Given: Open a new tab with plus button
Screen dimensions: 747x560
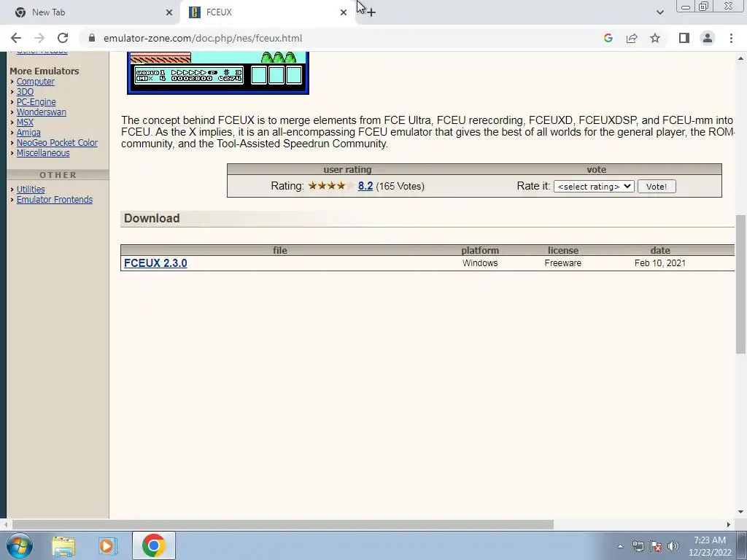Looking at the screenshot, I should click(371, 12).
